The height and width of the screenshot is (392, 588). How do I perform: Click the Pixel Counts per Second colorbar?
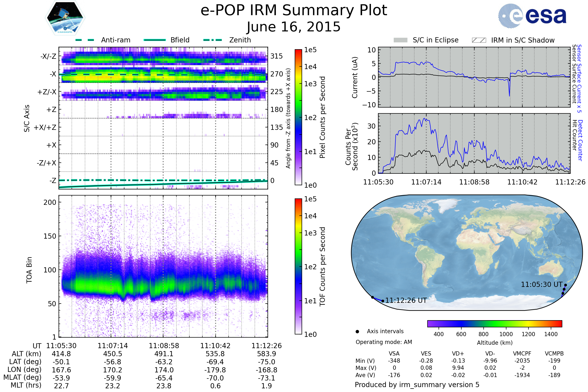(x=298, y=117)
